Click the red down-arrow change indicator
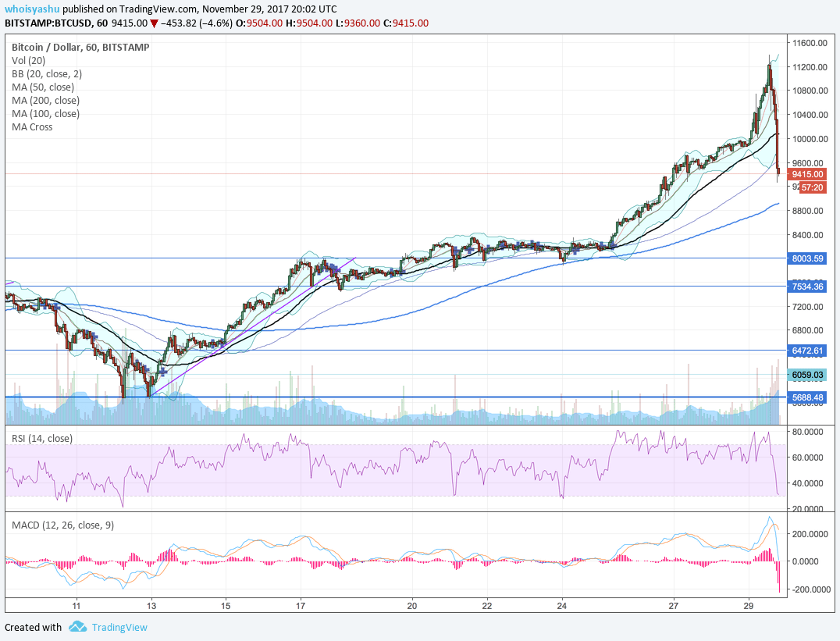This screenshot has width=840, height=641. 155,23
